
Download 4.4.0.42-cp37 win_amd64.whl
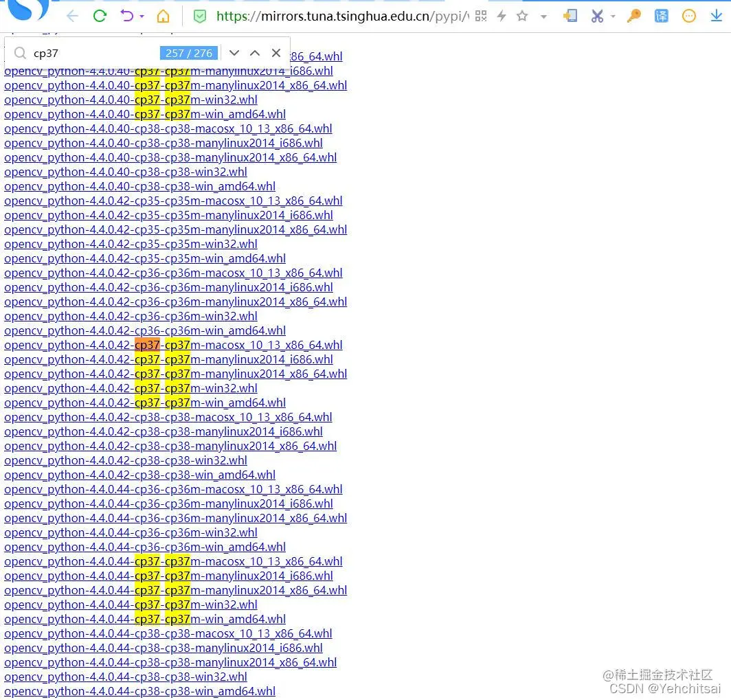point(145,403)
